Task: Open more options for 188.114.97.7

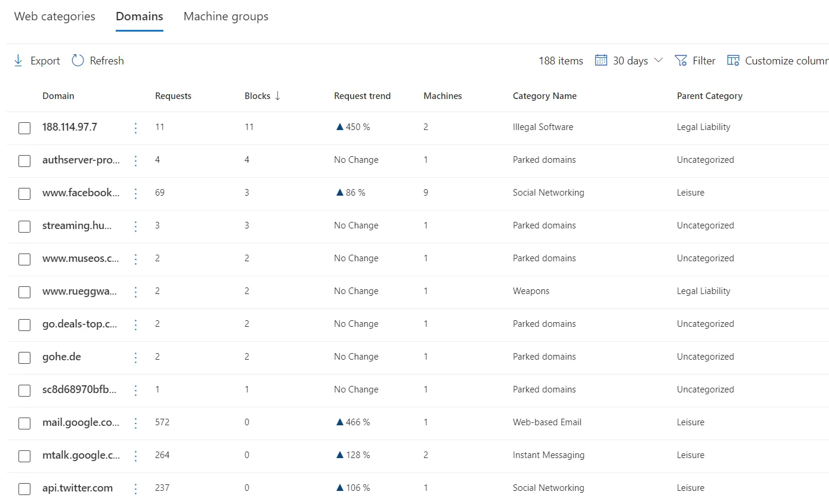Action: coord(135,128)
